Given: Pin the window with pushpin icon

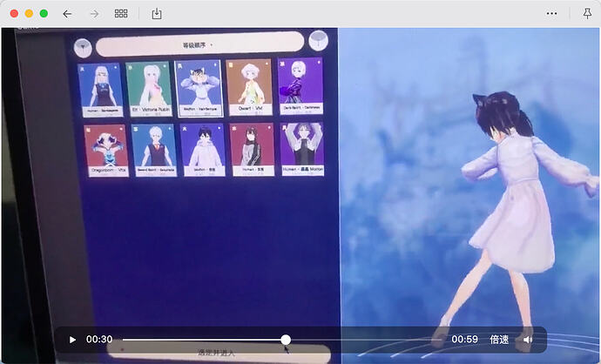Looking at the screenshot, I should click(587, 14).
